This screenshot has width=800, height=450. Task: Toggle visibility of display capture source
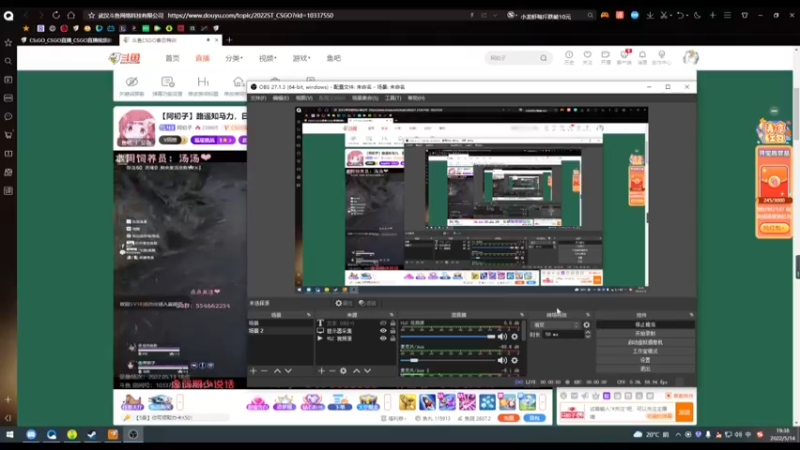click(383, 331)
